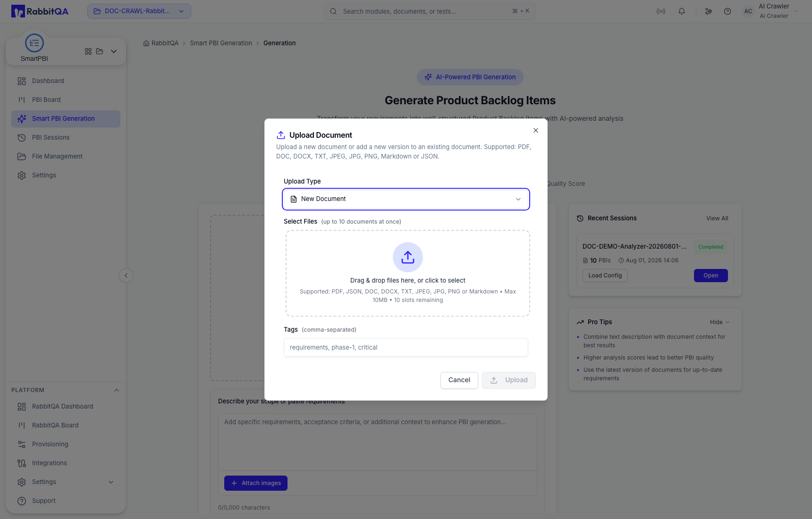Viewport: 812px width, 519px height.
Task: Expand the AI Crawler account menu
Action: (796, 11)
